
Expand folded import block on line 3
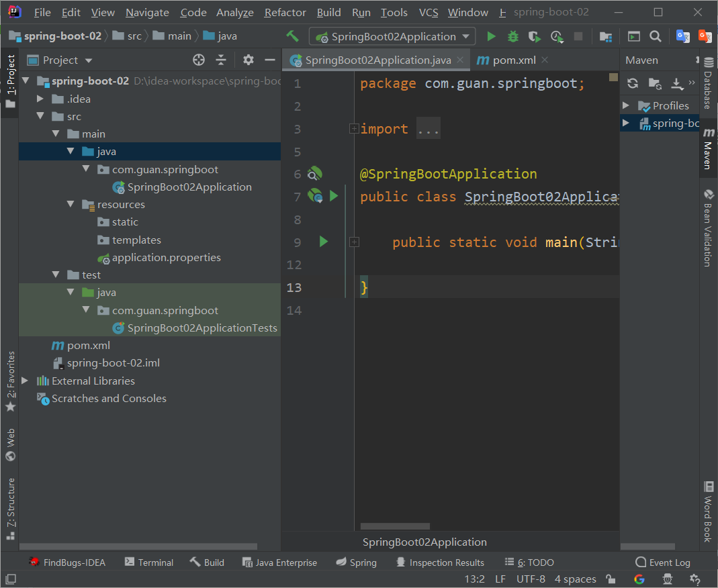353,129
